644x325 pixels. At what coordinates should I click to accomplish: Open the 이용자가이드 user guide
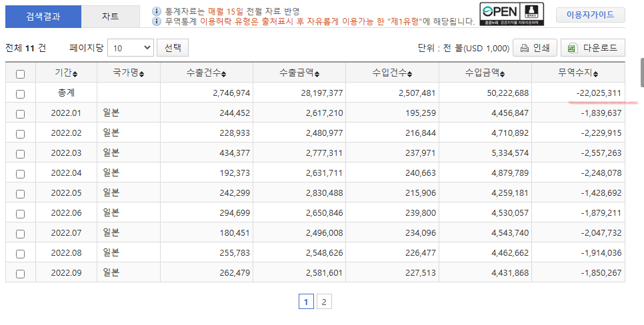pos(590,15)
